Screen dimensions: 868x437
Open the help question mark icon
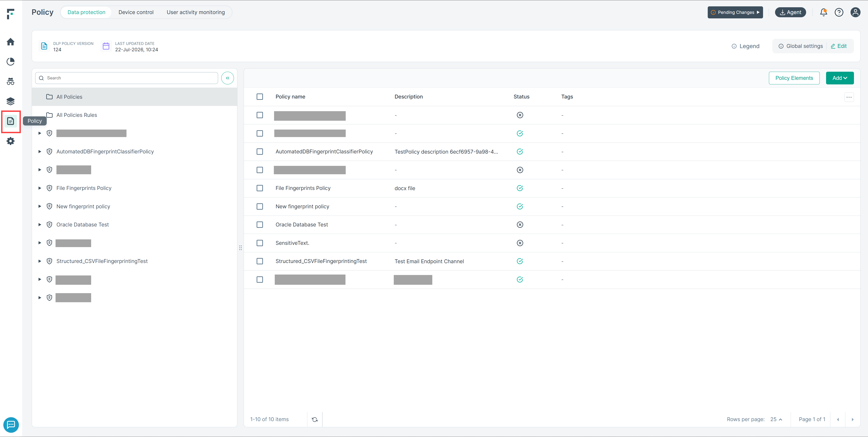(839, 12)
